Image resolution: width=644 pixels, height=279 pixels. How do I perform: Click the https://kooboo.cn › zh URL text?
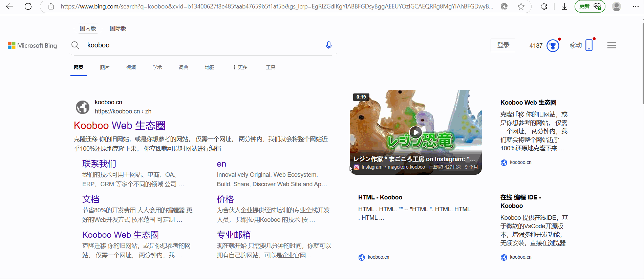123,111
